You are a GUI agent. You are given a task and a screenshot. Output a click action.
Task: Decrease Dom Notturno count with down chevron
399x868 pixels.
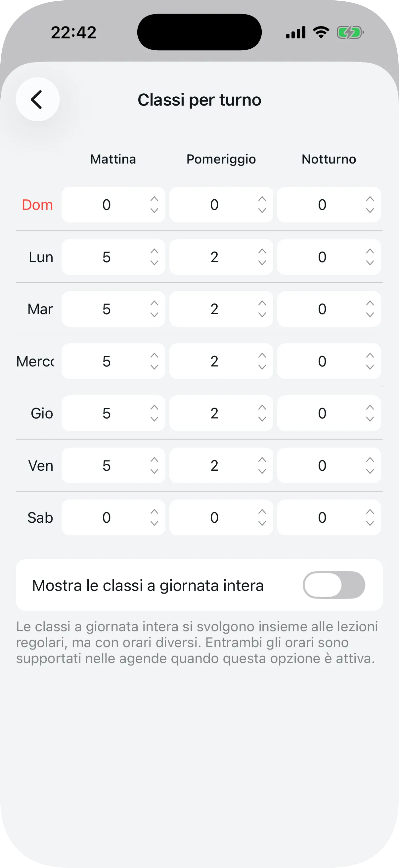click(370, 211)
